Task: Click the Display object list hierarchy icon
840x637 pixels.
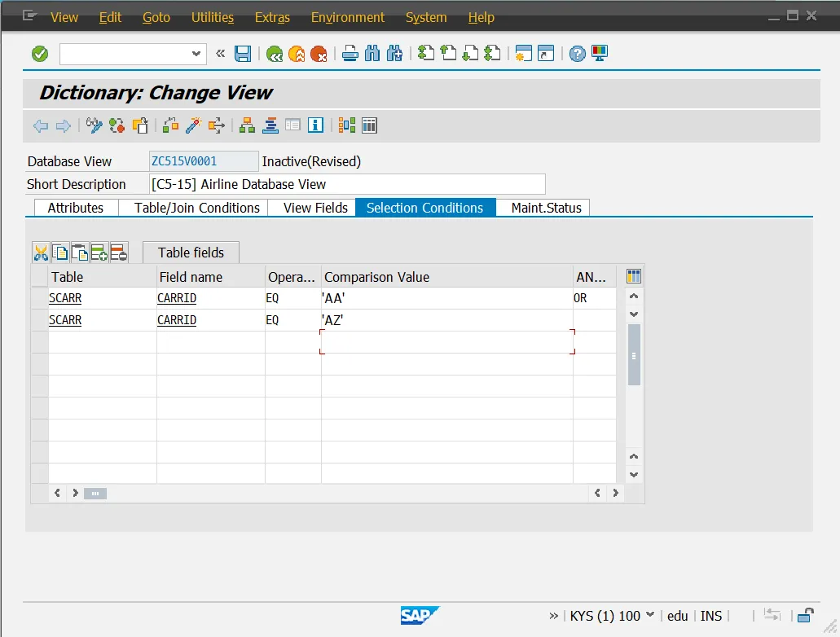Action: point(247,125)
